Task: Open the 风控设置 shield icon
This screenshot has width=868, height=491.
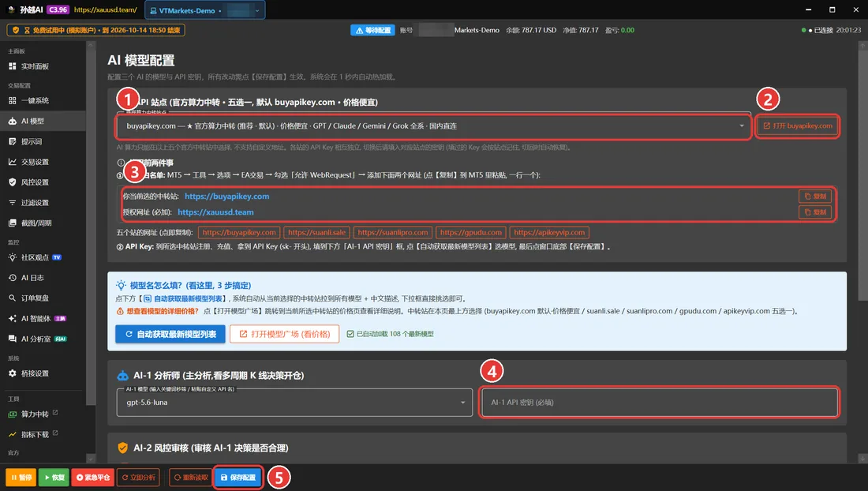Action: 12,182
